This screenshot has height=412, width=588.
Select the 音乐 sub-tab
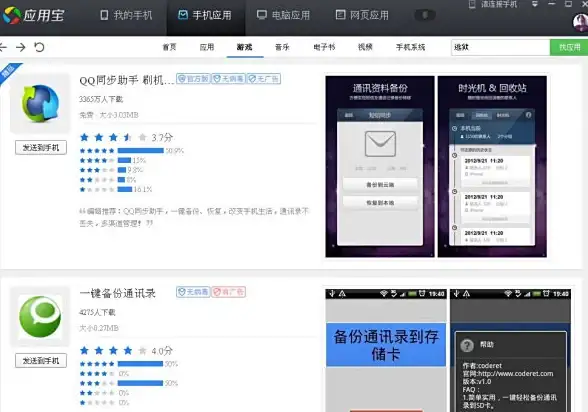tap(282, 47)
